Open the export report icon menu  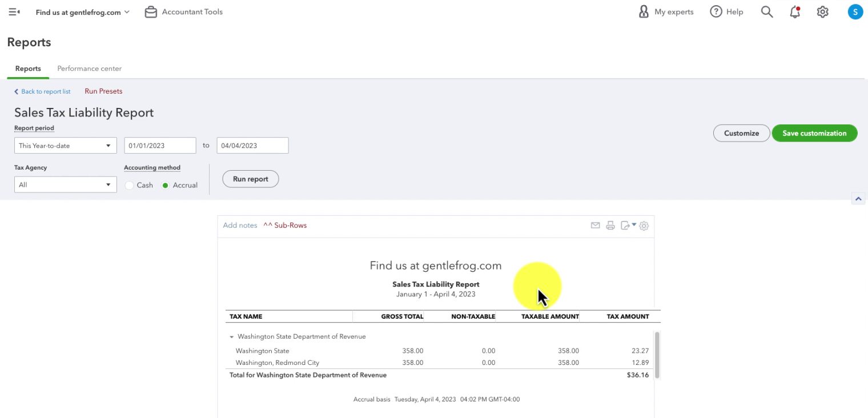coord(628,226)
